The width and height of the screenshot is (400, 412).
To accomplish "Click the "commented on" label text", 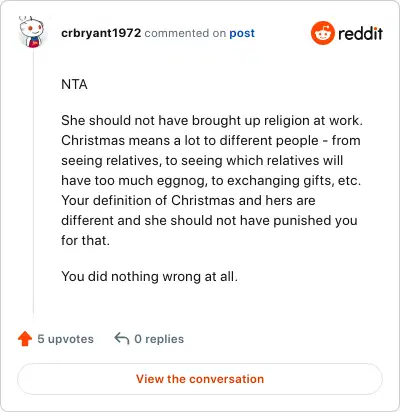I will tap(185, 33).
